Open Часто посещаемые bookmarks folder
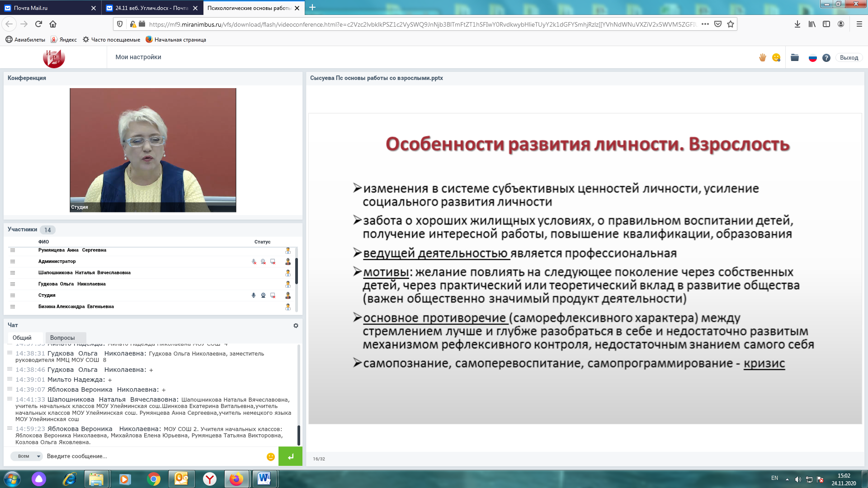 click(x=111, y=40)
